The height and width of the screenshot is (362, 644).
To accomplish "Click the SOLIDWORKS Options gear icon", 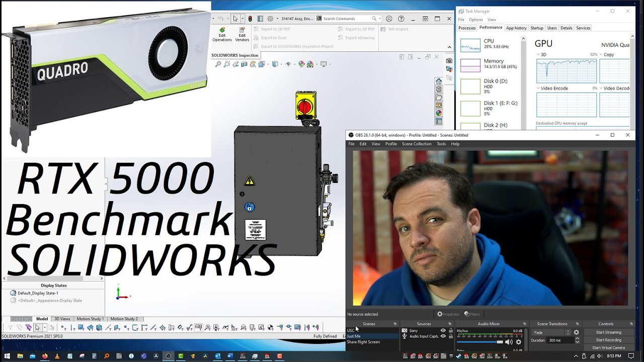I will pos(270,19).
